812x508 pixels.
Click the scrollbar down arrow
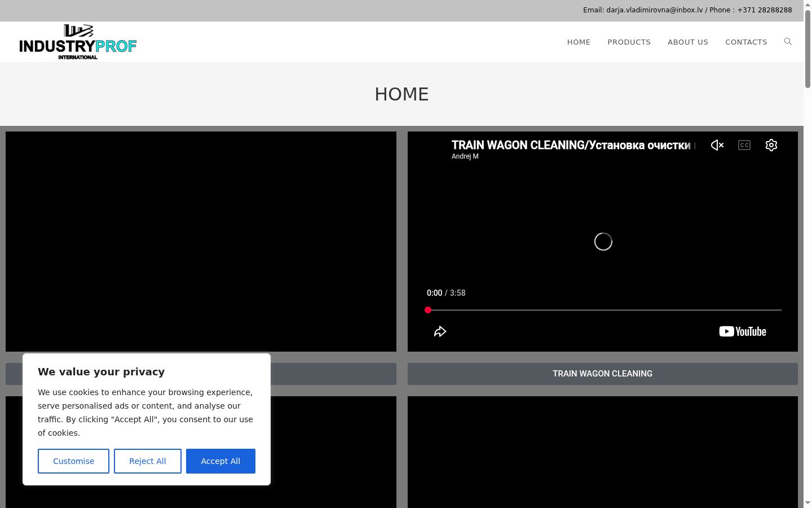pyautogui.click(x=807, y=503)
